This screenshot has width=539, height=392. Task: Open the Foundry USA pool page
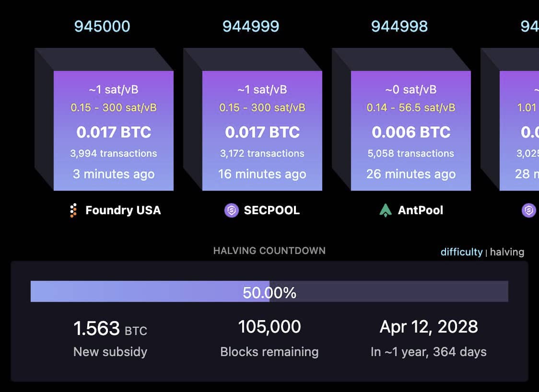click(123, 210)
